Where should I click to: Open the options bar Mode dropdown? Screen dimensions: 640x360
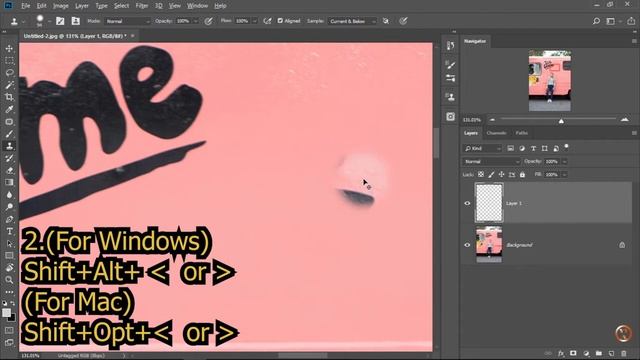(127, 21)
